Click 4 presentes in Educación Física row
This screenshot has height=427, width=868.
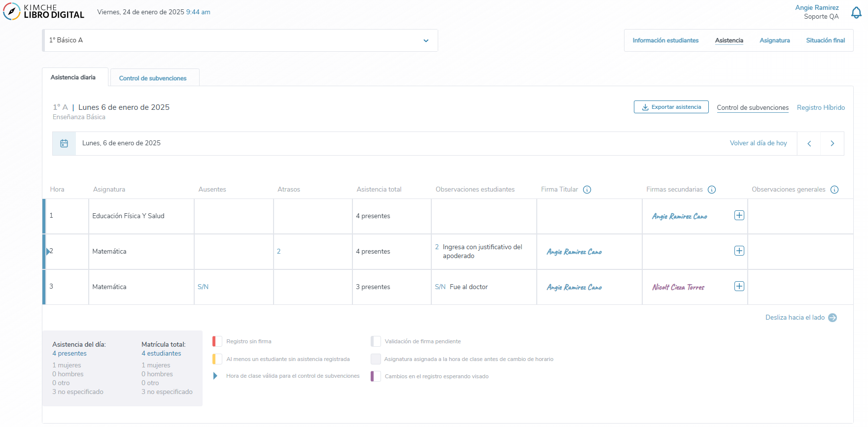(x=373, y=216)
